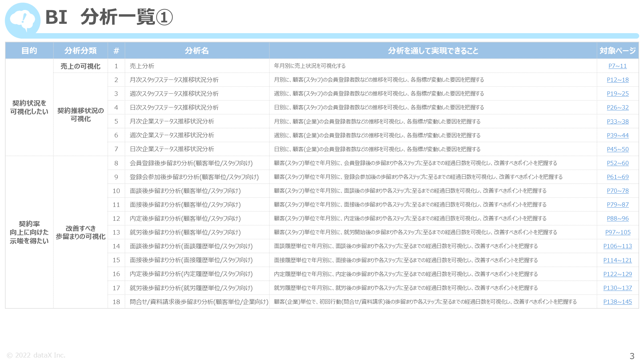Open page link P45~50

(618, 149)
